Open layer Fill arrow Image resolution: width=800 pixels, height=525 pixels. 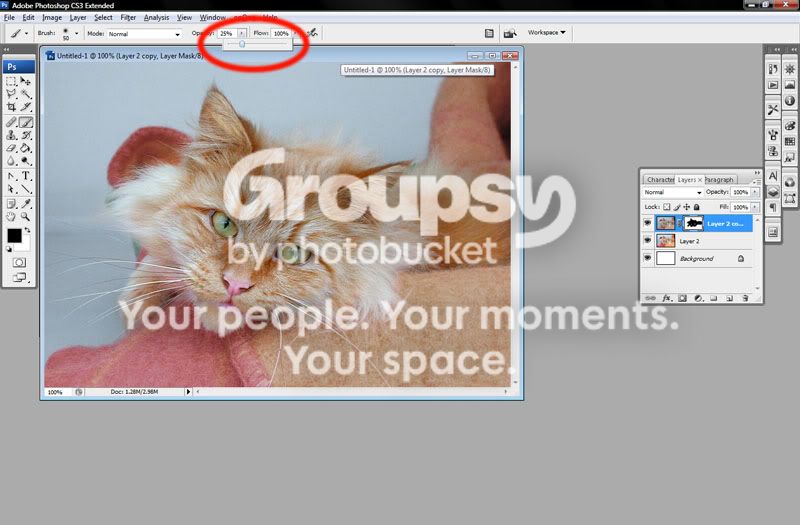[755, 207]
